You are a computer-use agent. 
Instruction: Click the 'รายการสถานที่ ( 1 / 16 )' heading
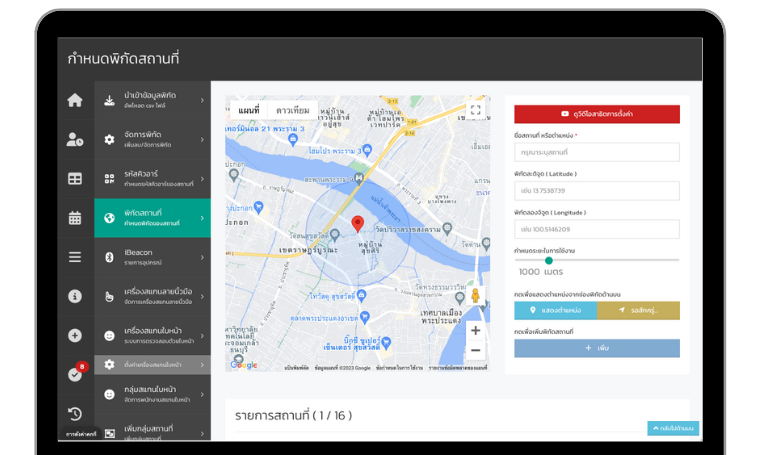[x=293, y=415]
